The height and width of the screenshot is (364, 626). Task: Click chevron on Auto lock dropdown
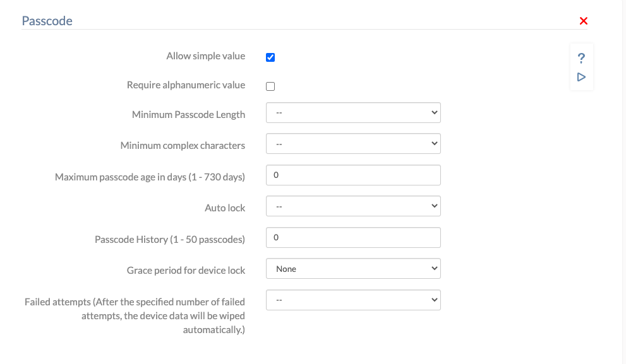[433, 206]
